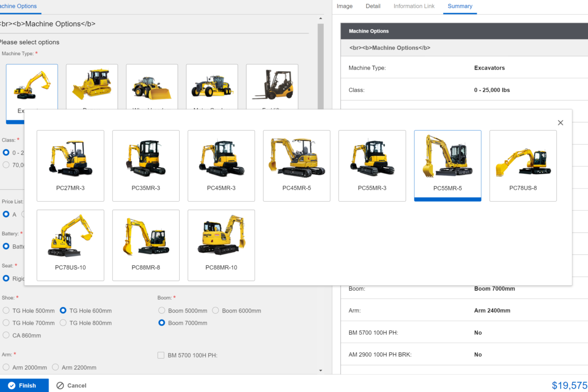Click 'BM 5700 100H PH:' summary label
588x392 pixels.
[x=373, y=333]
